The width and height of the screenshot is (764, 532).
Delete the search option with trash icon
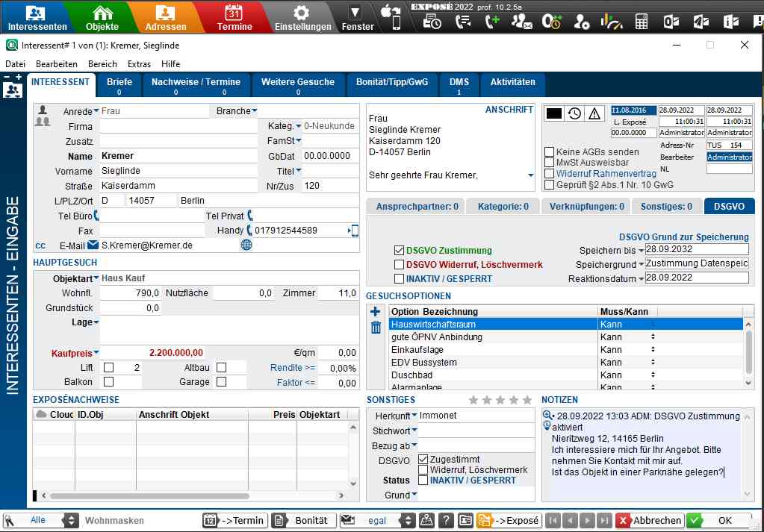pos(376,328)
